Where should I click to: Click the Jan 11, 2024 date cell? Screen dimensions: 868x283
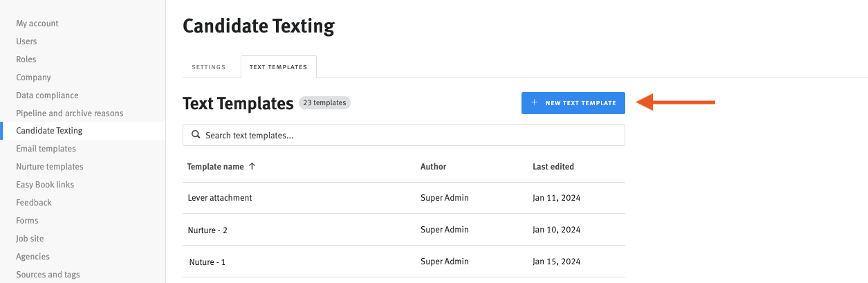tap(556, 198)
